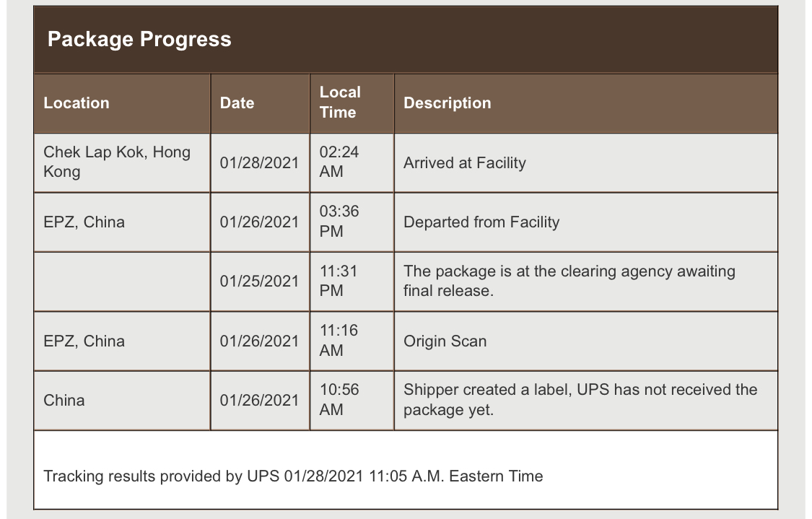Click the Origin Scan description
This screenshot has height=519, width=812.
445,341
